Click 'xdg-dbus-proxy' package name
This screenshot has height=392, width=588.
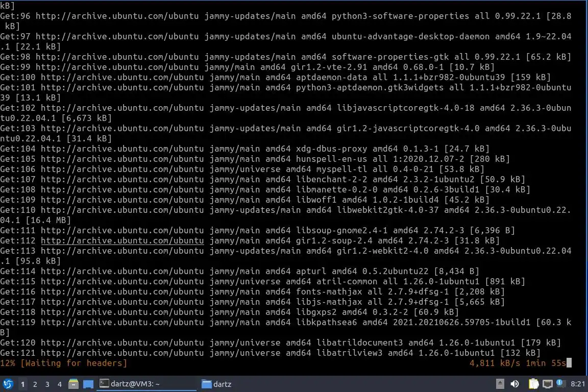coord(331,149)
